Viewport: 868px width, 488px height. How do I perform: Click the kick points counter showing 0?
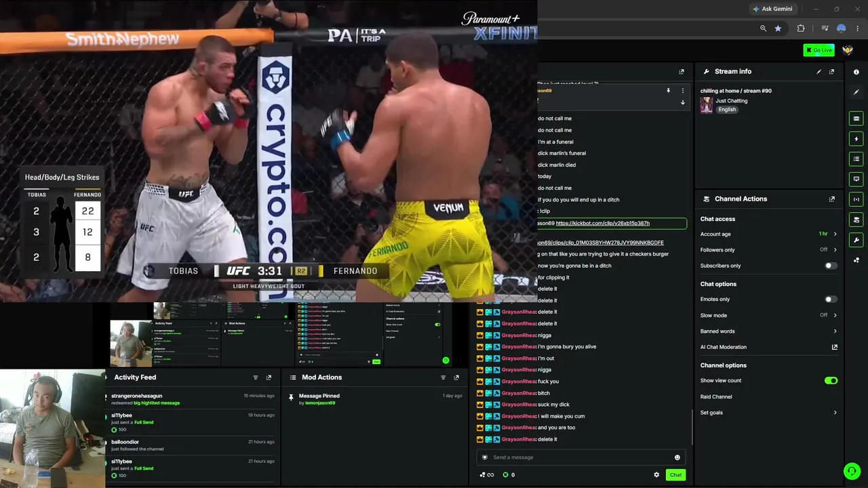pyautogui.click(x=509, y=474)
